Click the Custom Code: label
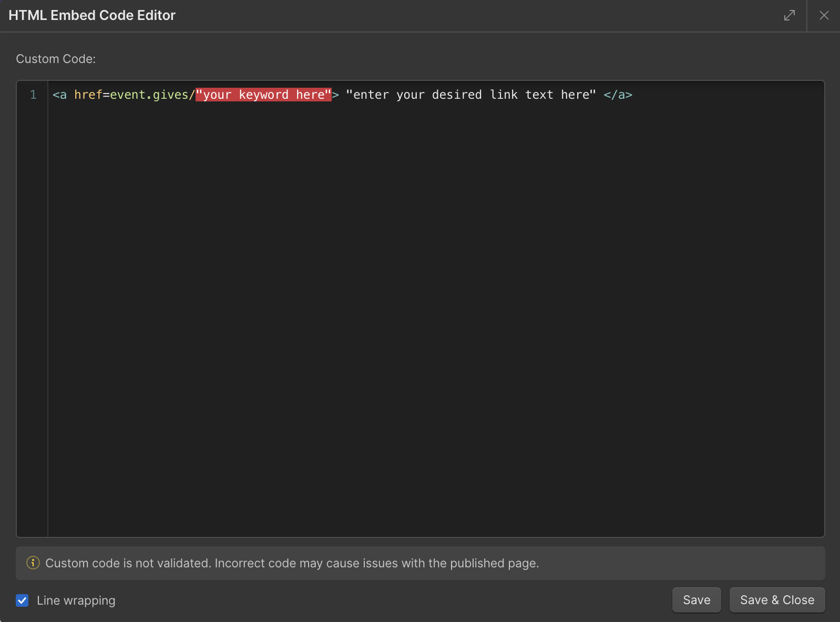Screen dimensions: 840x622 56,59
